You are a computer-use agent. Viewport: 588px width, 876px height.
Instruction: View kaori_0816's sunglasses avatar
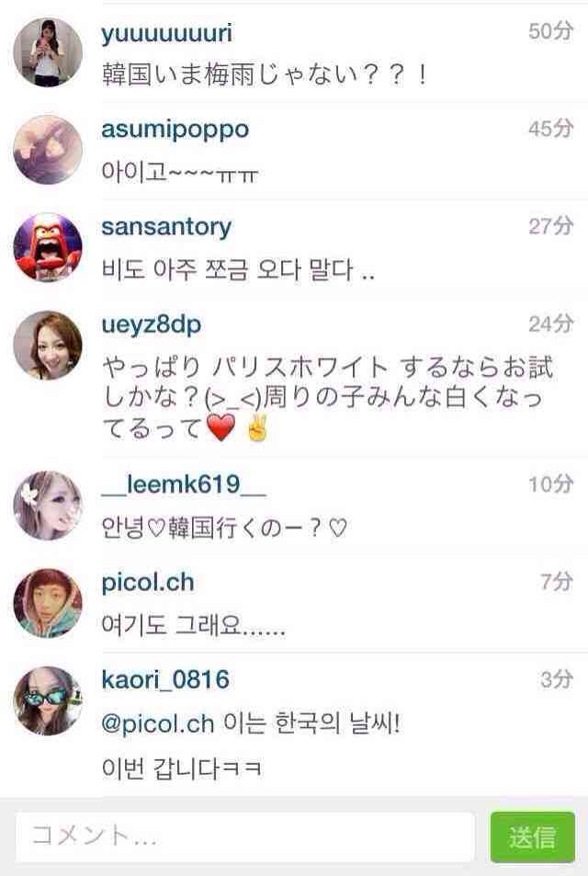pyautogui.click(x=48, y=701)
